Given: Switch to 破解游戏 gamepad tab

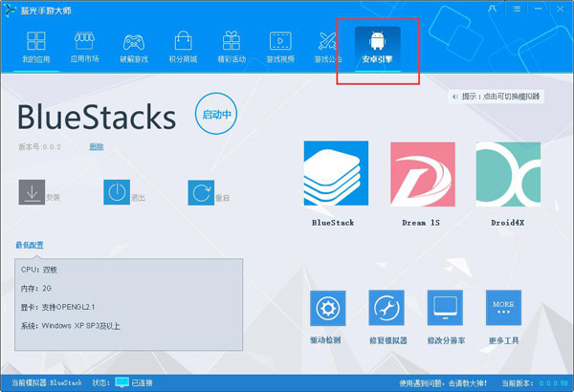Looking at the screenshot, I should coord(134,48).
